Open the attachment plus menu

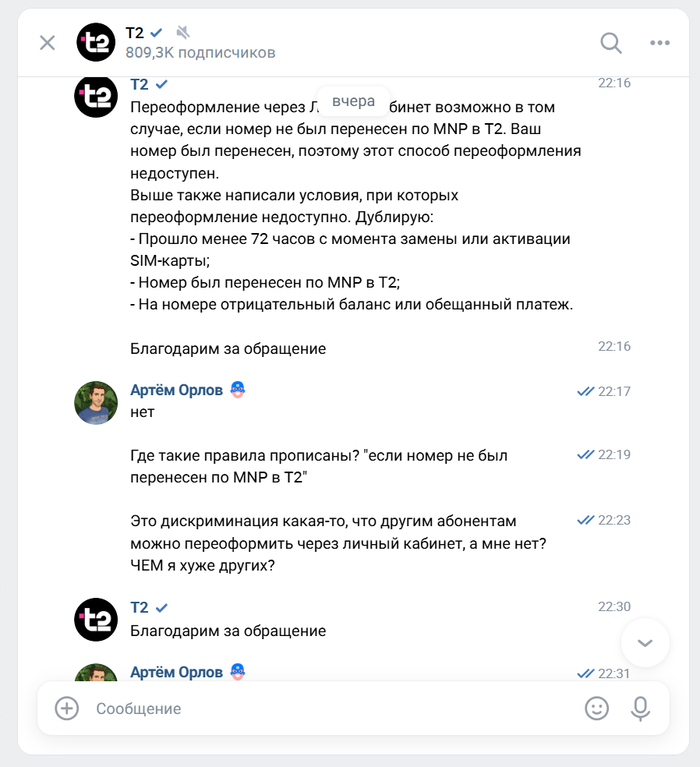(x=67, y=708)
